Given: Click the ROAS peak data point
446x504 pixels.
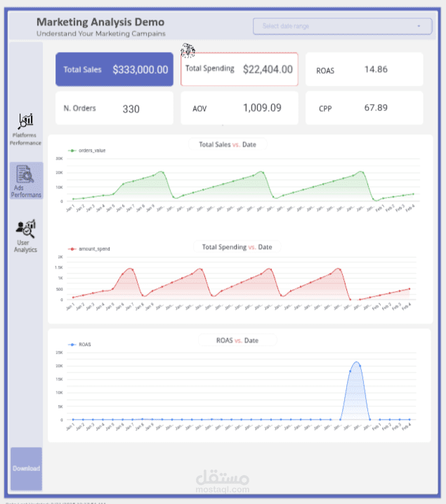Looking at the screenshot, I should click(x=360, y=366).
